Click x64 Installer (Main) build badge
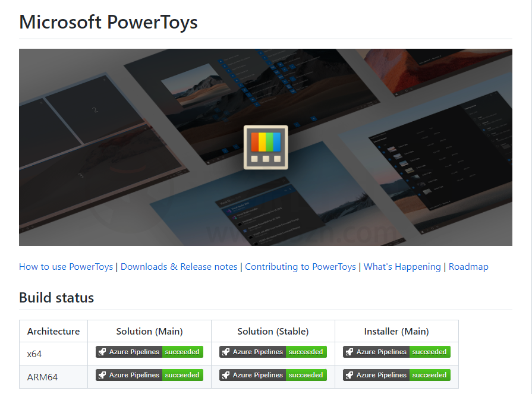This screenshot has height=394, width=532. click(396, 352)
